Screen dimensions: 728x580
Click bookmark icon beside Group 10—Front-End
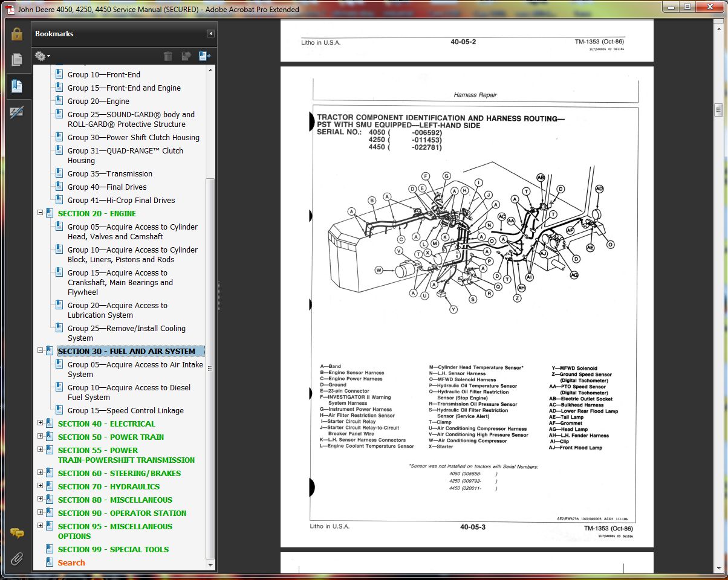(x=59, y=74)
